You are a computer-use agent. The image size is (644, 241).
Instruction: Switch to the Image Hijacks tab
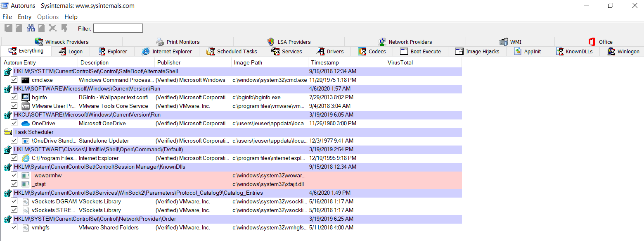tap(478, 52)
